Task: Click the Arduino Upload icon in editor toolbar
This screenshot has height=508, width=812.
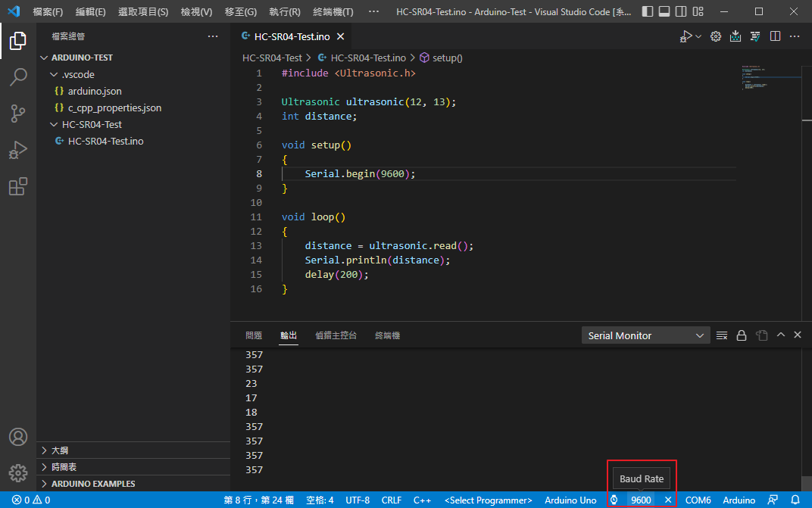Action: click(735, 36)
